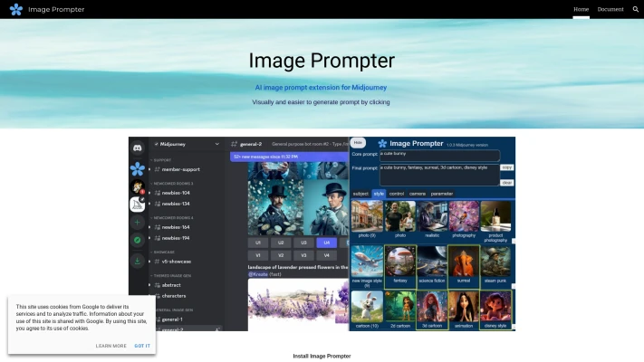The width and height of the screenshot is (644, 362).
Task: Collapse the SUPPORT channel category
Action: [161, 160]
